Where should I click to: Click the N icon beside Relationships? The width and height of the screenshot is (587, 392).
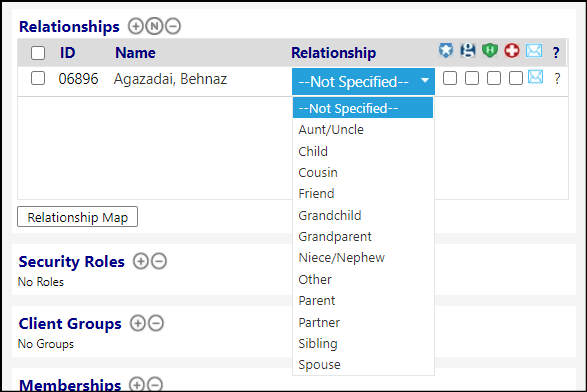pos(154,26)
